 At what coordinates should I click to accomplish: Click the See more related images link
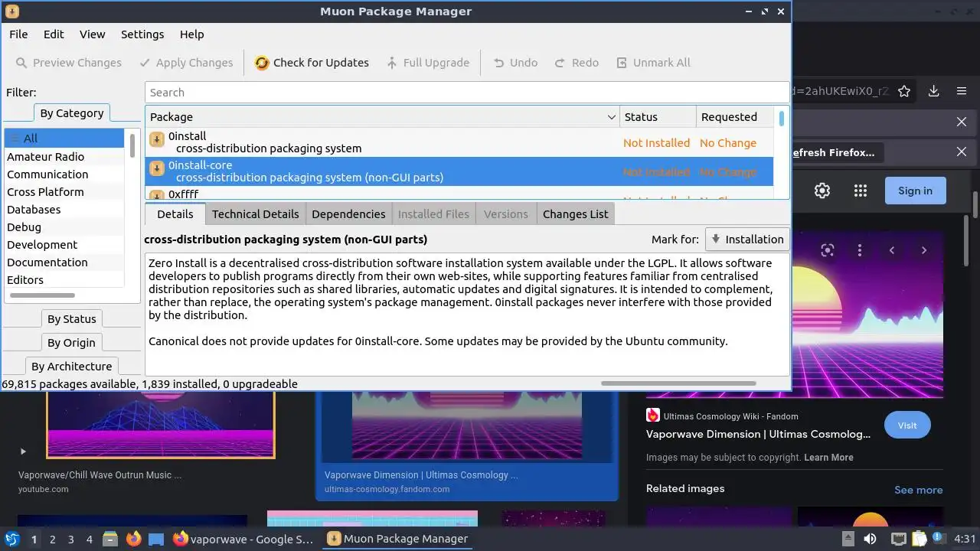tap(918, 490)
